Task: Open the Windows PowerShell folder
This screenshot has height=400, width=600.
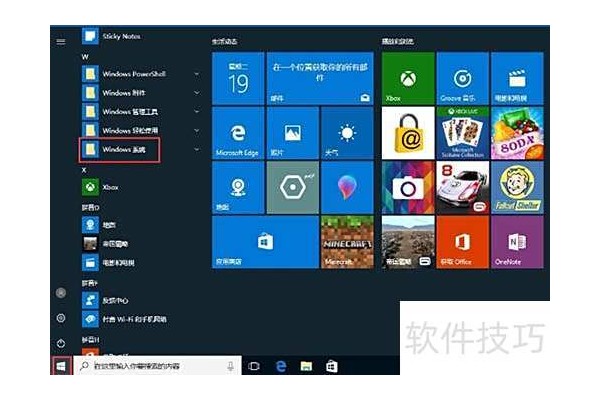Action: click(124, 74)
